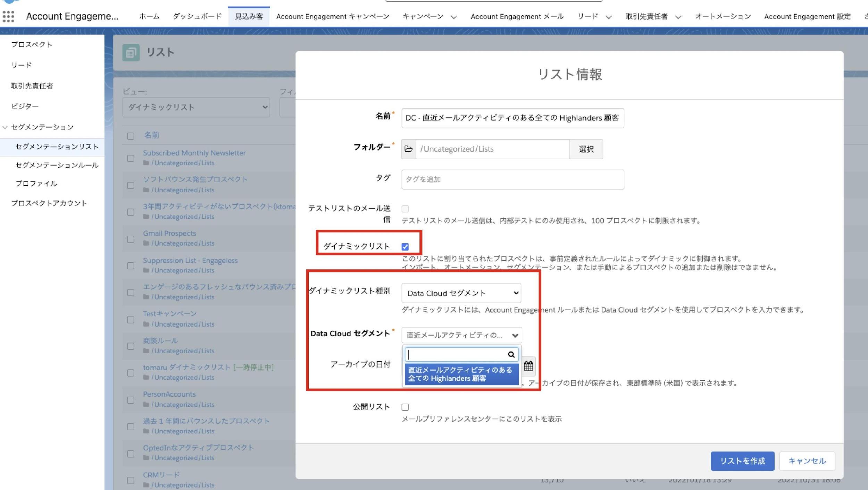Click the App Launcher grid icon
Viewport: 868px width, 490px height.
[8, 16]
